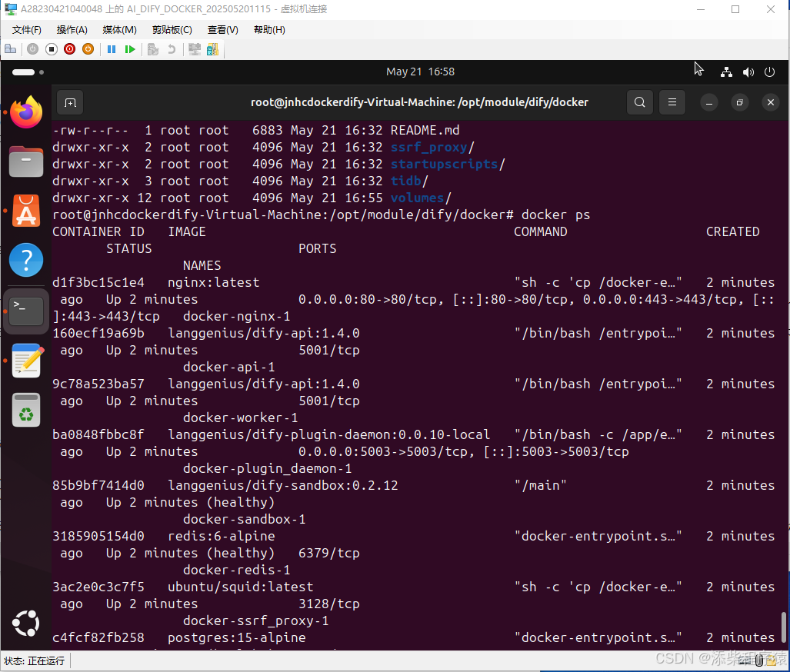Minimize the GNOME terminal window
The width and height of the screenshot is (790, 672).
pos(709,103)
